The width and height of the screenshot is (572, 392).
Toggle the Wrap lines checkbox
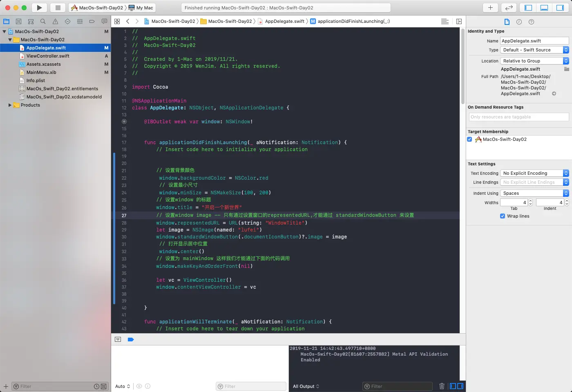[502, 216]
